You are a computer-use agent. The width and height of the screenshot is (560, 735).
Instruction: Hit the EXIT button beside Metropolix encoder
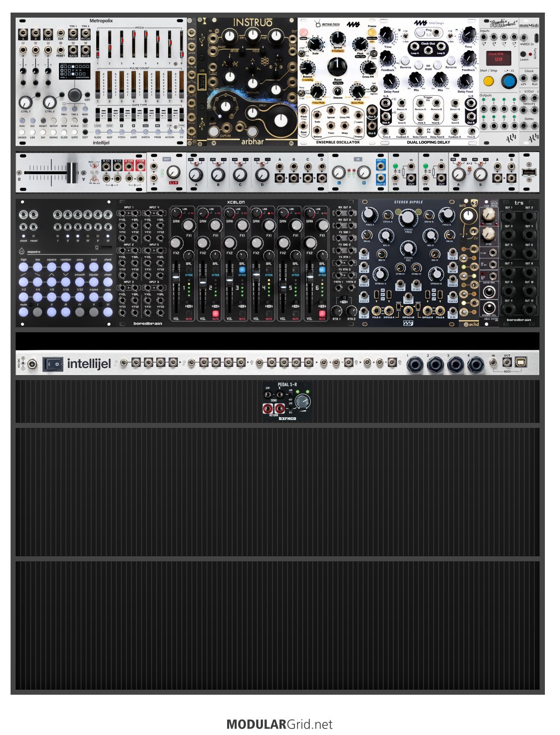(x=87, y=94)
